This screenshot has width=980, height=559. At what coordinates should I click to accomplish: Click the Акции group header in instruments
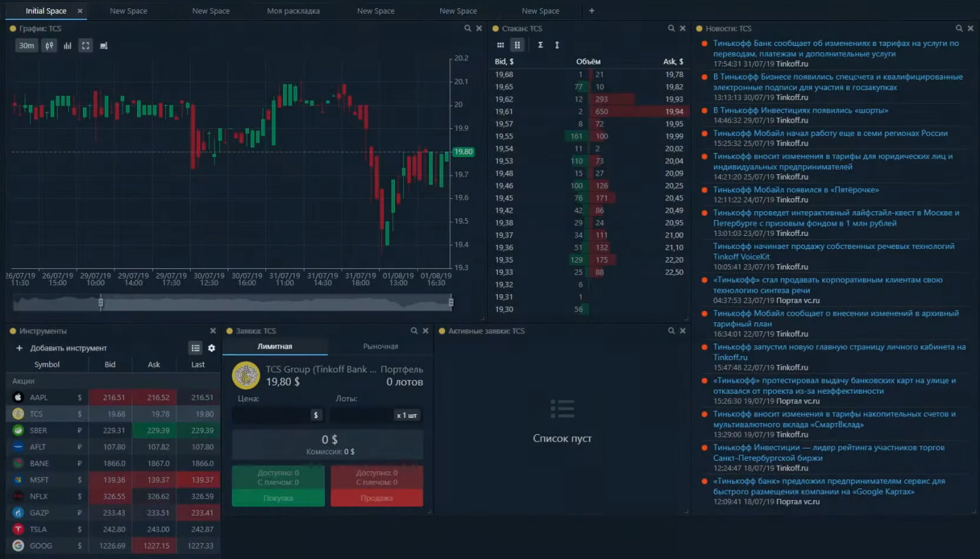[115, 381]
